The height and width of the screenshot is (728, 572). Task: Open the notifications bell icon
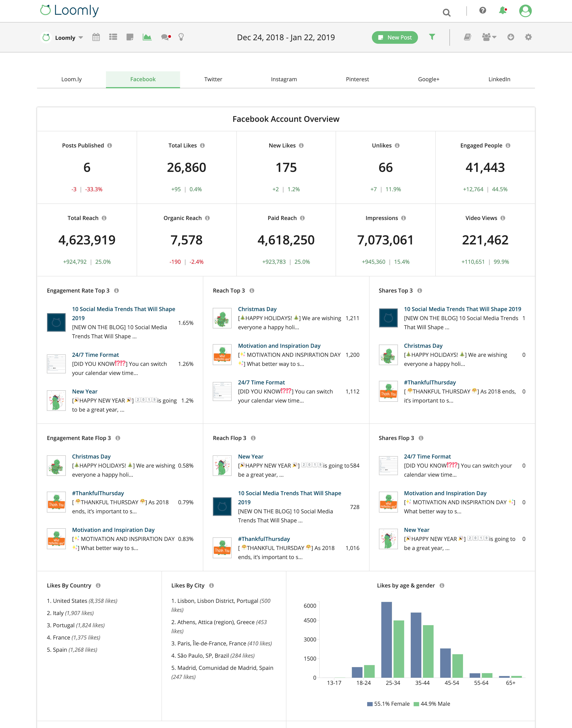503,10
